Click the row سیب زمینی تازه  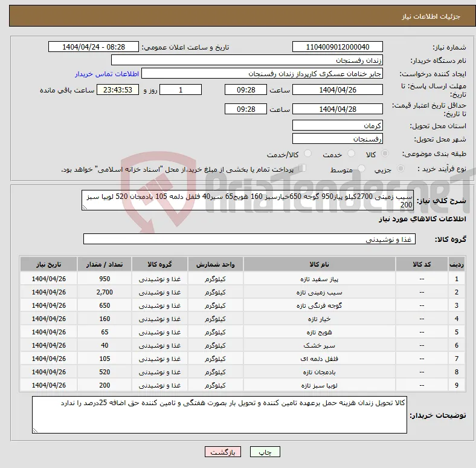(x=243, y=292)
